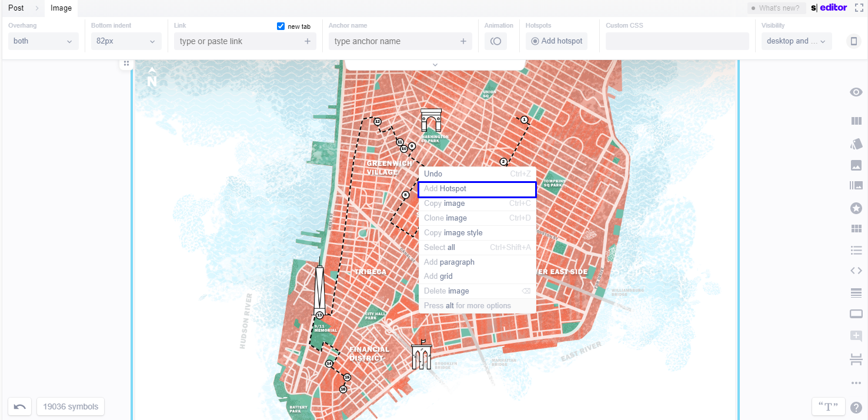Image resolution: width=868 pixels, height=420 pixels.
Task: Click the 19036 symbols counter button
Action: point(71,406)
